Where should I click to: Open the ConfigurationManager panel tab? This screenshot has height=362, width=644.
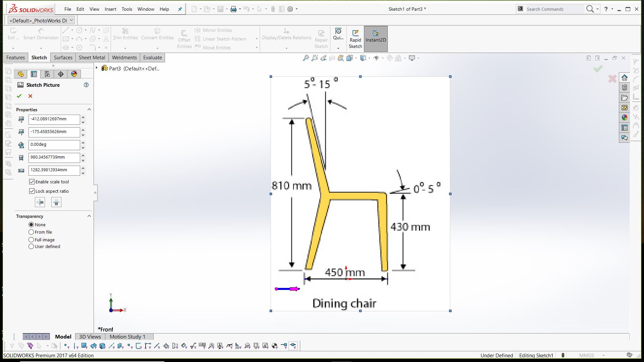[47, 74]
